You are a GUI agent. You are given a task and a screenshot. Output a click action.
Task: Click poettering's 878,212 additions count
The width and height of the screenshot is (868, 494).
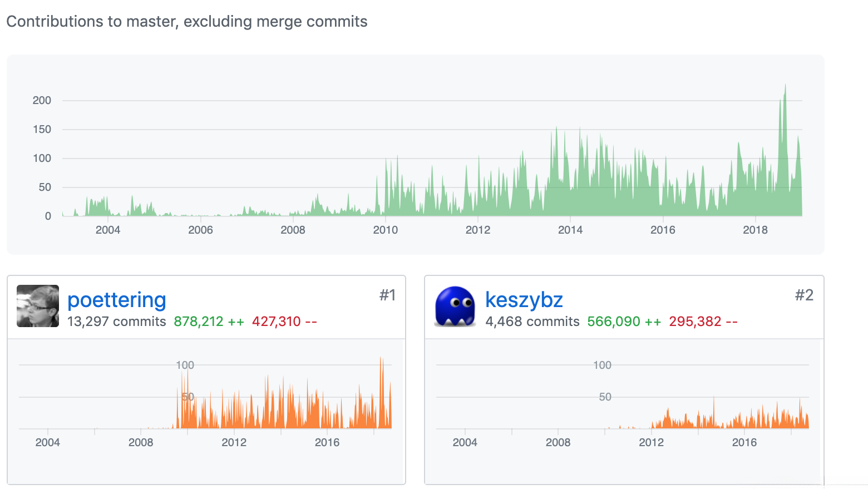tap(209, 322)
